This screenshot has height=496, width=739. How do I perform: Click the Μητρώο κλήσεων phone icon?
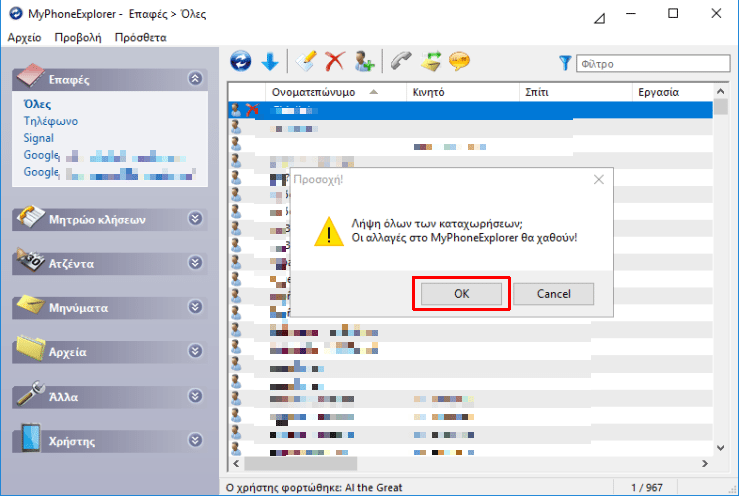30,217
